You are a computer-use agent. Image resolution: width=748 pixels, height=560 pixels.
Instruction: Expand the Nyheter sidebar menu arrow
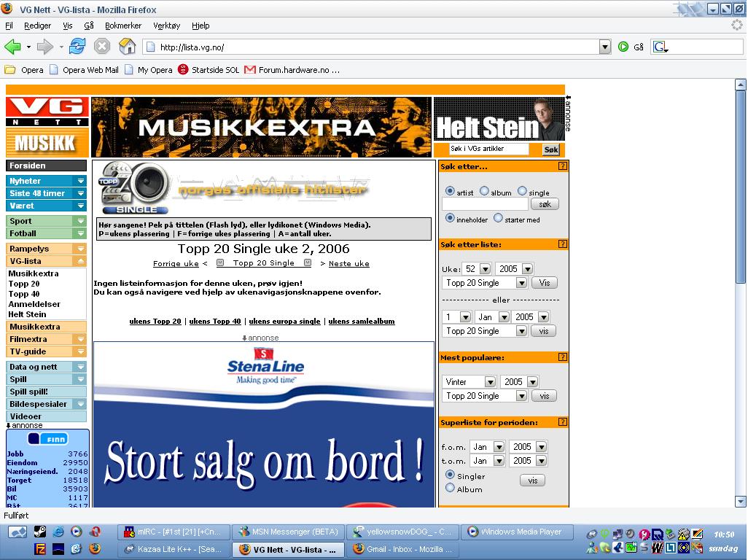(81, 181)
